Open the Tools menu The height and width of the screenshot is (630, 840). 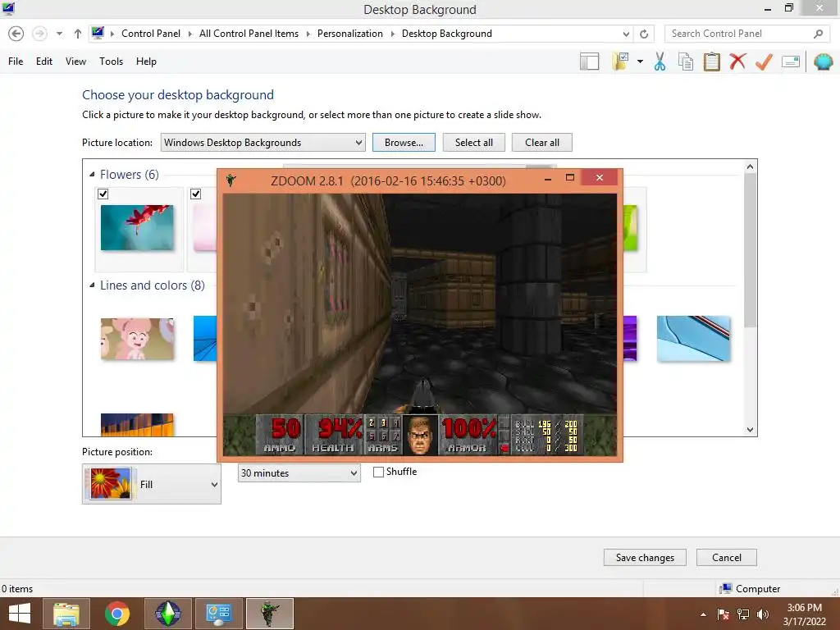pyautogui.click(x=111, y=61)
